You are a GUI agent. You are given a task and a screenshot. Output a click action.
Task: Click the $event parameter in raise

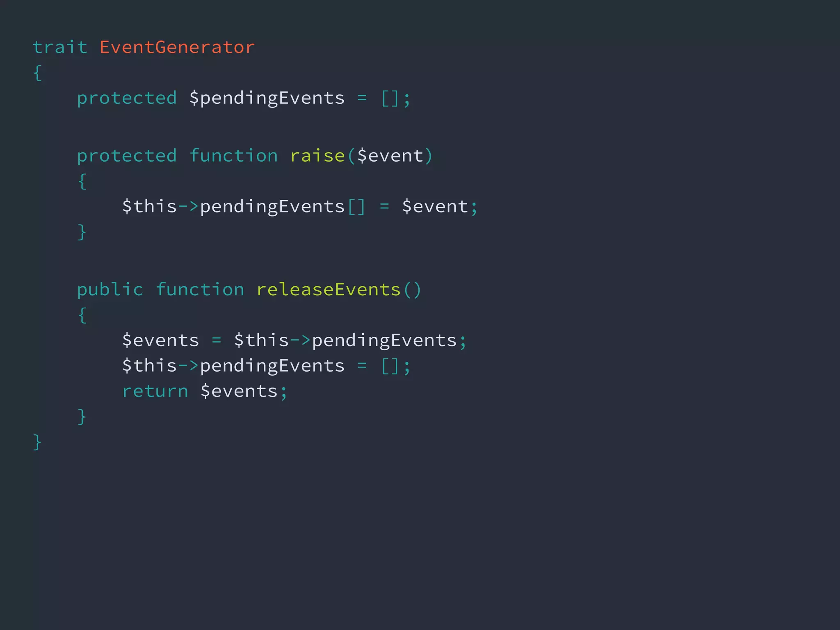(390, 155)
